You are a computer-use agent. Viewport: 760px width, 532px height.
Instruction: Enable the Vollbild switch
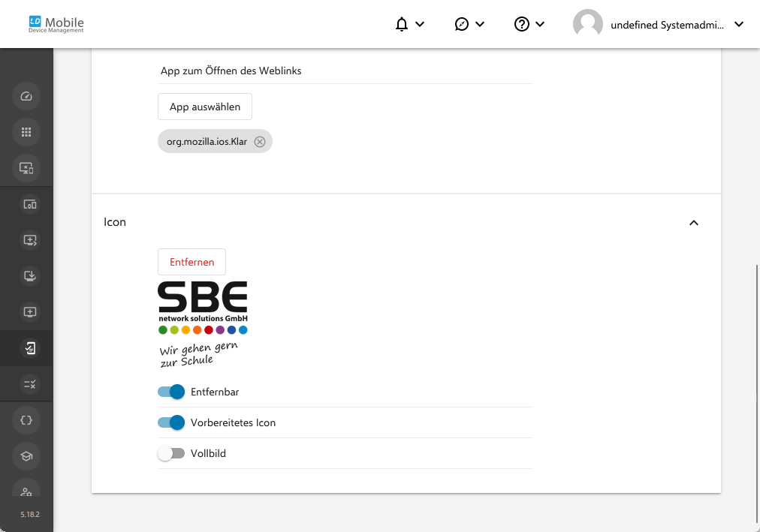tap(171, 453)
